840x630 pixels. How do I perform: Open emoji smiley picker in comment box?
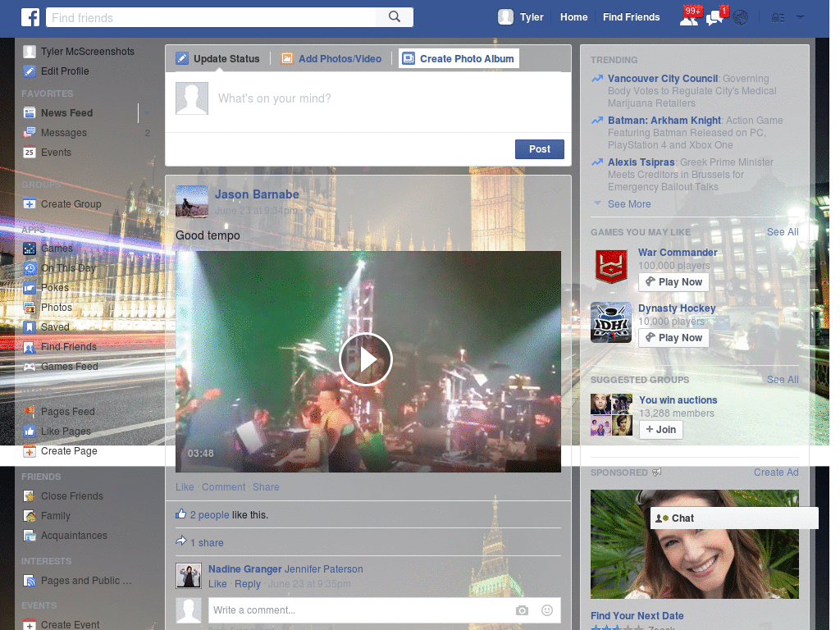click(547, 610)
